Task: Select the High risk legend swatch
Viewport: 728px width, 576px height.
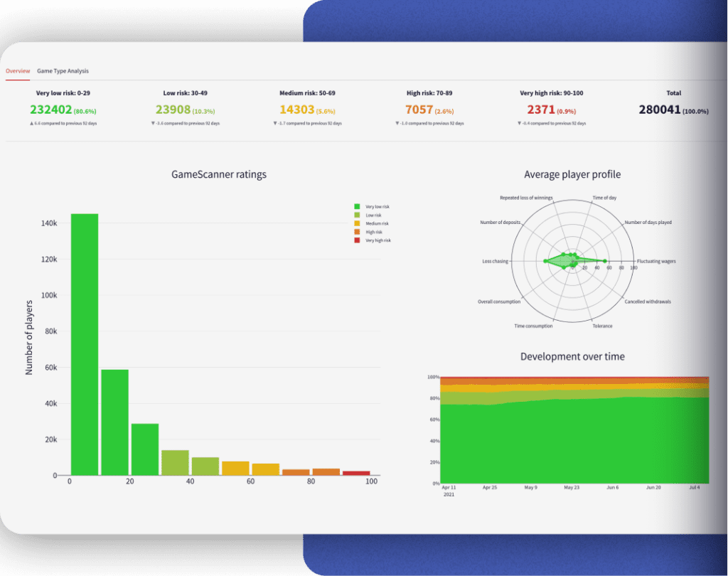Action: [x=357, y=232]
